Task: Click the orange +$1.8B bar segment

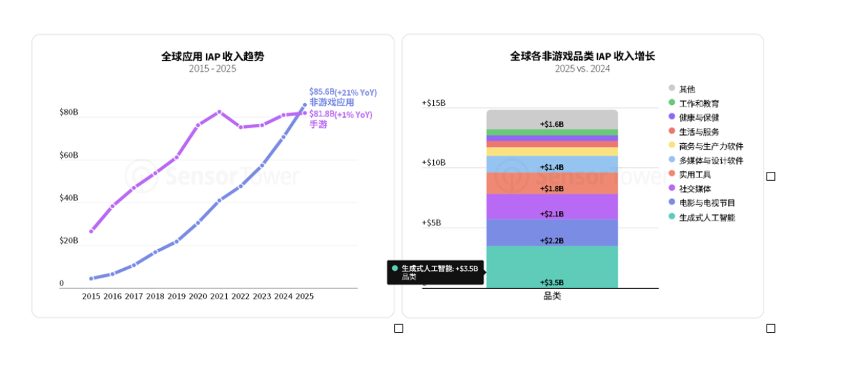Action: point(552,183)
